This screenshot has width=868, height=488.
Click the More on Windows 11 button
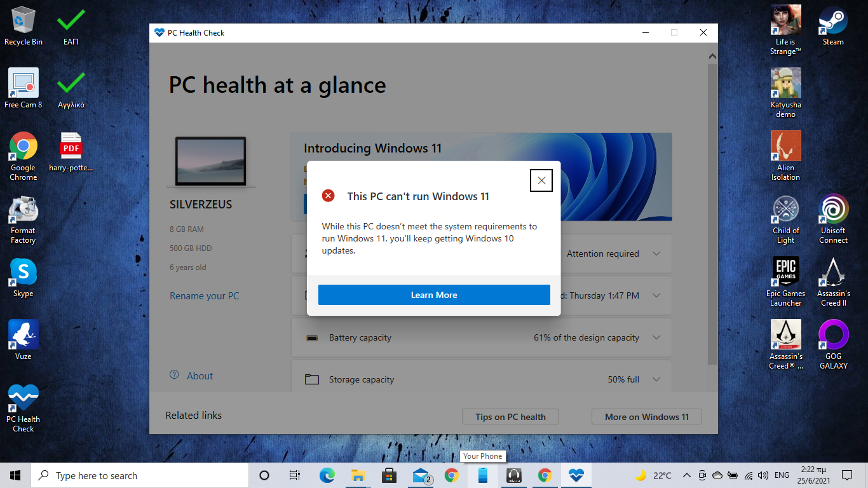646,417
